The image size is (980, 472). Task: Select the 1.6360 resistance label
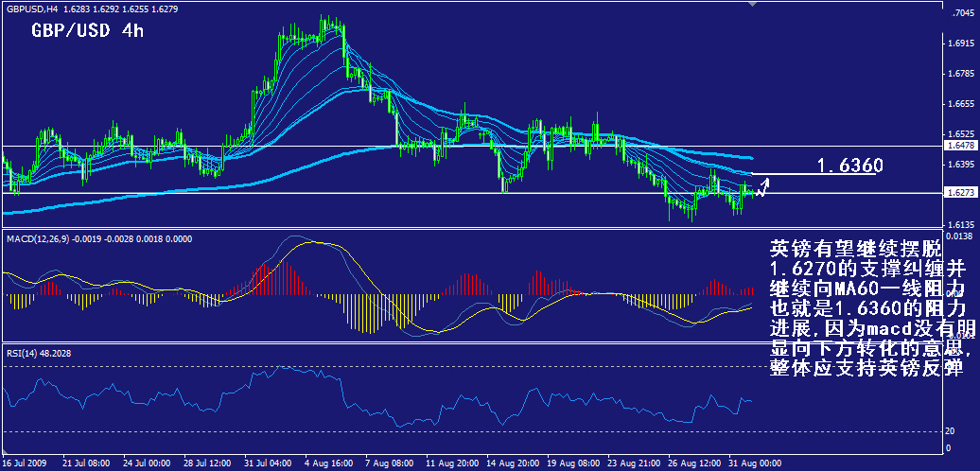(x=850, y=166)
